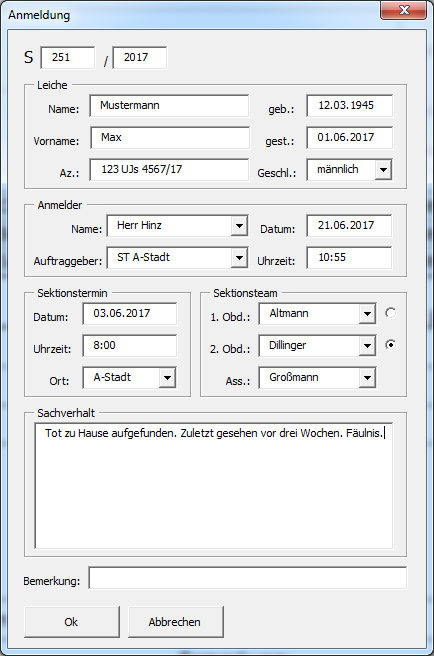Select the Sektionstermin Uhrzeit field showing 8:00
The image size is (434, 656).
tap(130, 346)
